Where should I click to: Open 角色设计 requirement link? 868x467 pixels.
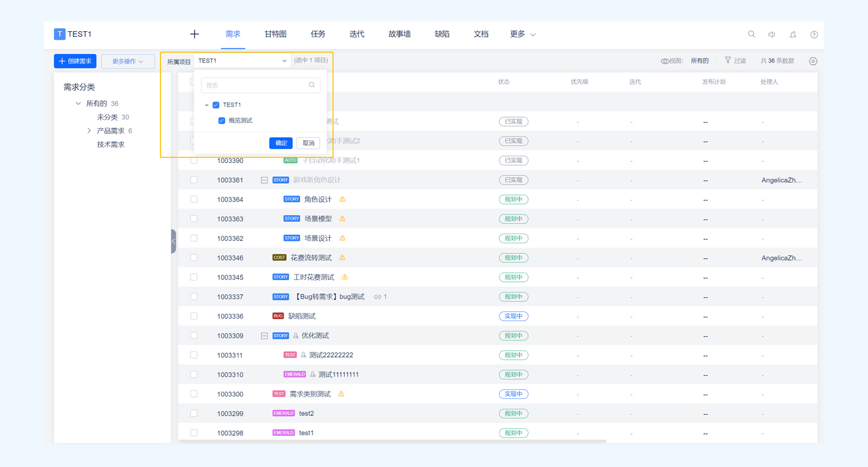(318, 199)
